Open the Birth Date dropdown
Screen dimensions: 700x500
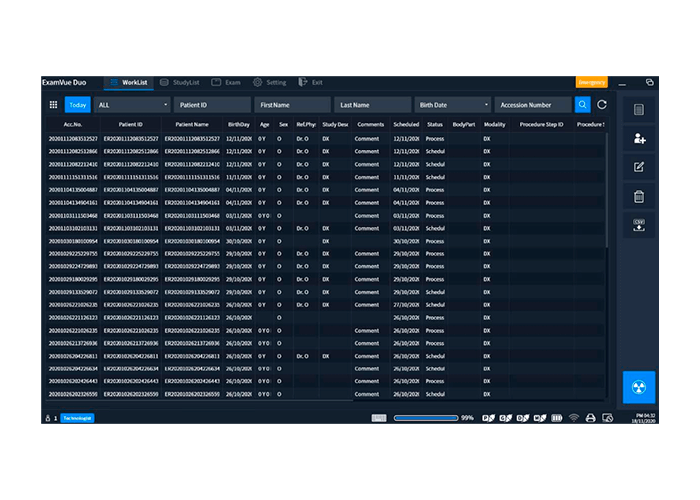[454, 104]
